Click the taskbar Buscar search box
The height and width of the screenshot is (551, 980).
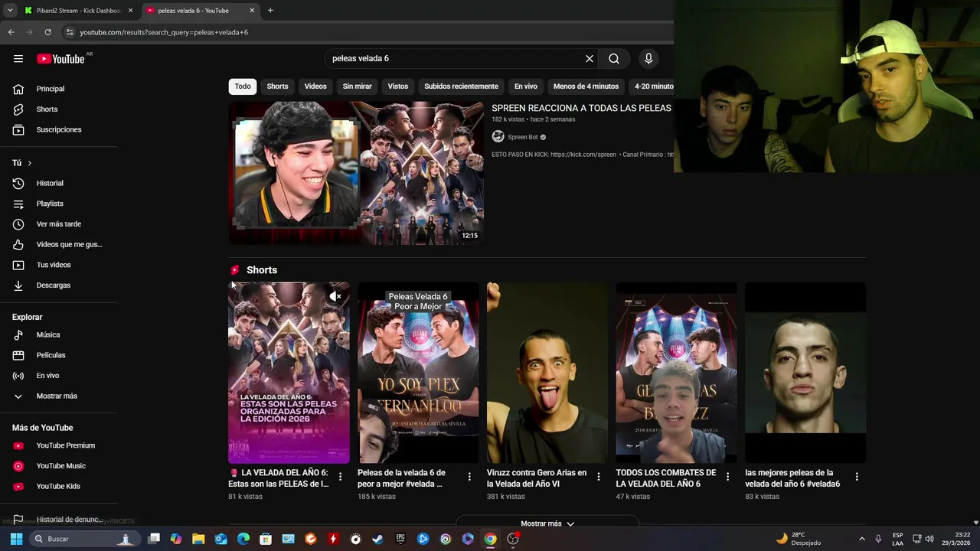point(84,539)
